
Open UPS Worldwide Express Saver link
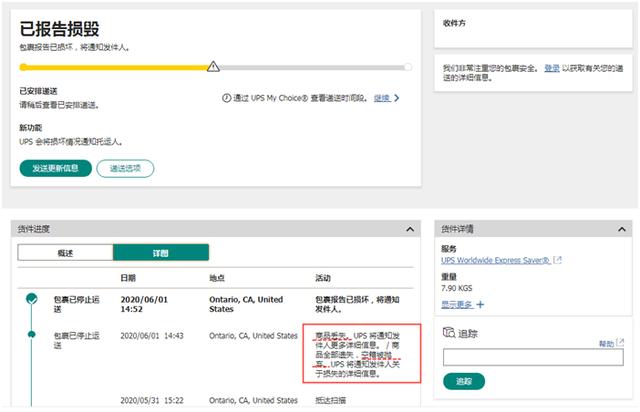pyautogui.click(x=496, y=260)
